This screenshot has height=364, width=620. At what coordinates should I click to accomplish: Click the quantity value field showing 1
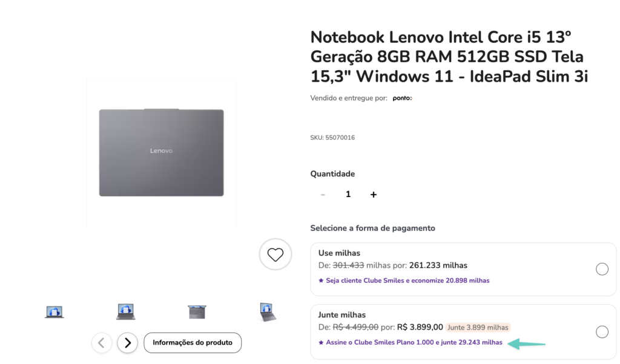(348, 194)
